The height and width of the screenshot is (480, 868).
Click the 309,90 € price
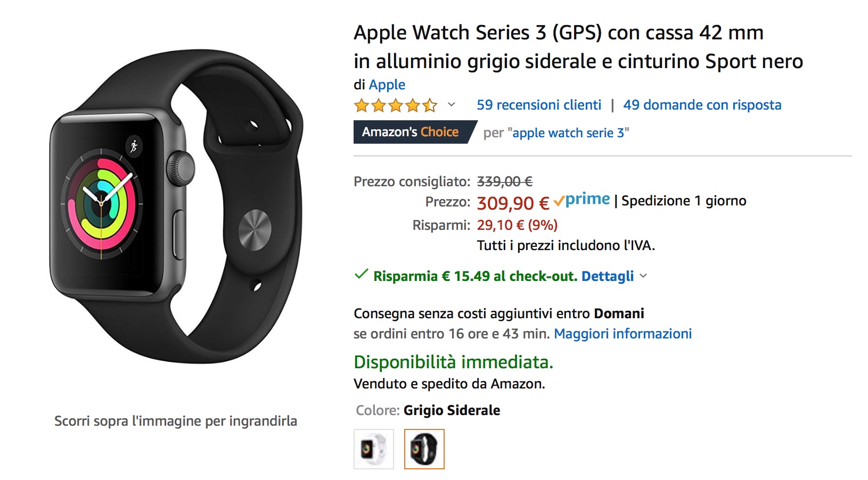(512, 203)
